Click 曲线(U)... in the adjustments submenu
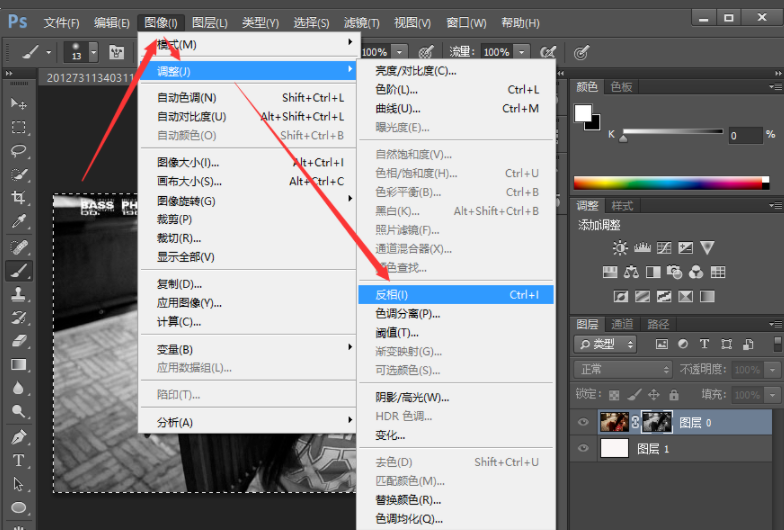Screen dimensions: 784x530 (x=397, y=109)
